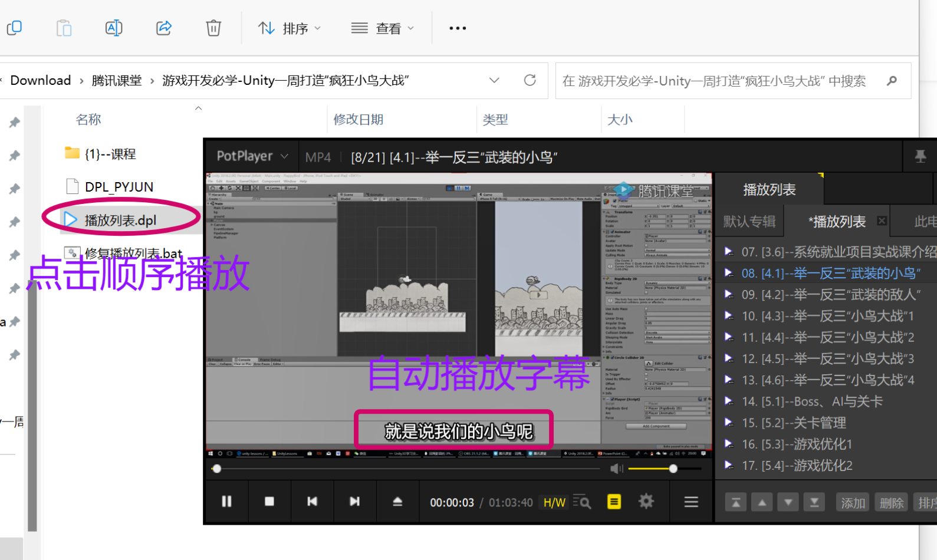Image resolution: width=937 pixels, height=560 pixels.
Task: Move playlist item down one position
Action: [x=788, y=502]
